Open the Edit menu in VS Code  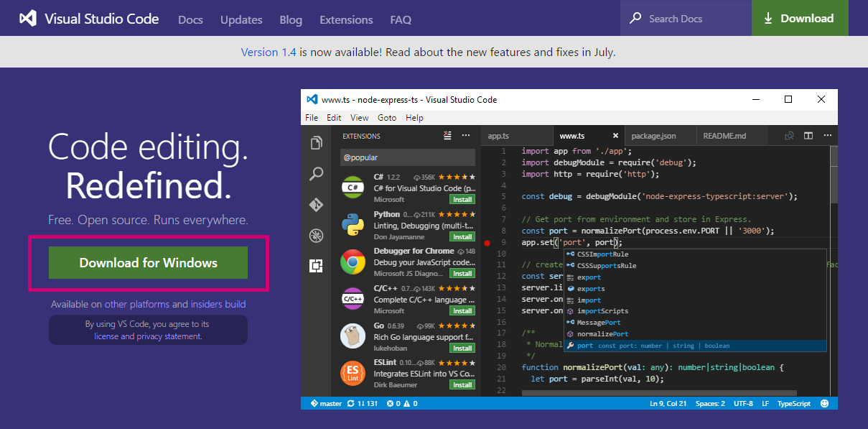pos(334,118)
